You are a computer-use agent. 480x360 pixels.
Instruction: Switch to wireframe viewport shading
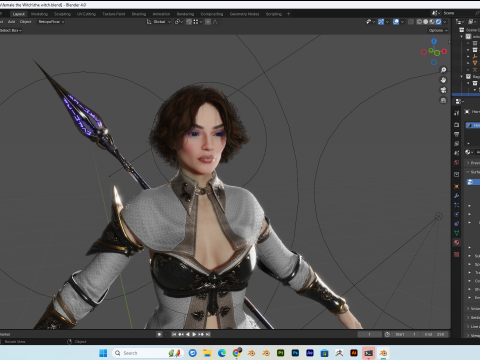click(419, 22)
